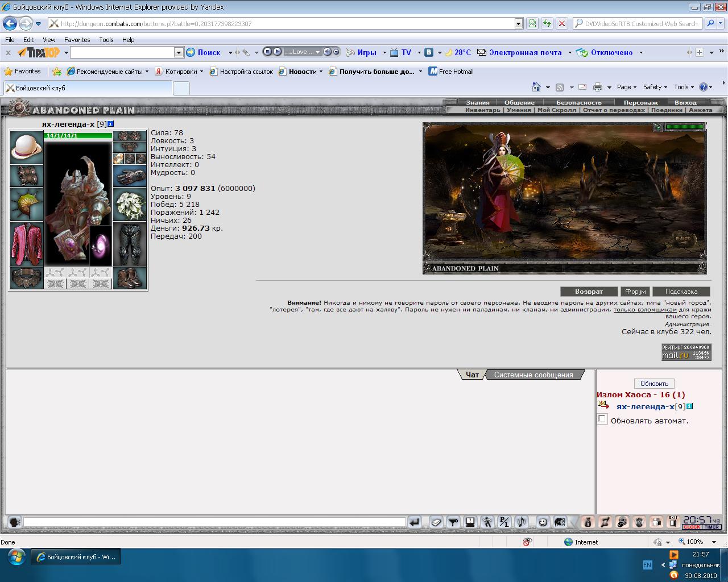Image resolution: width=728 pixels, height=582 pixels.
Task: Click the Подсказка button
Action: pyautogui.click(x=681, y=292)
